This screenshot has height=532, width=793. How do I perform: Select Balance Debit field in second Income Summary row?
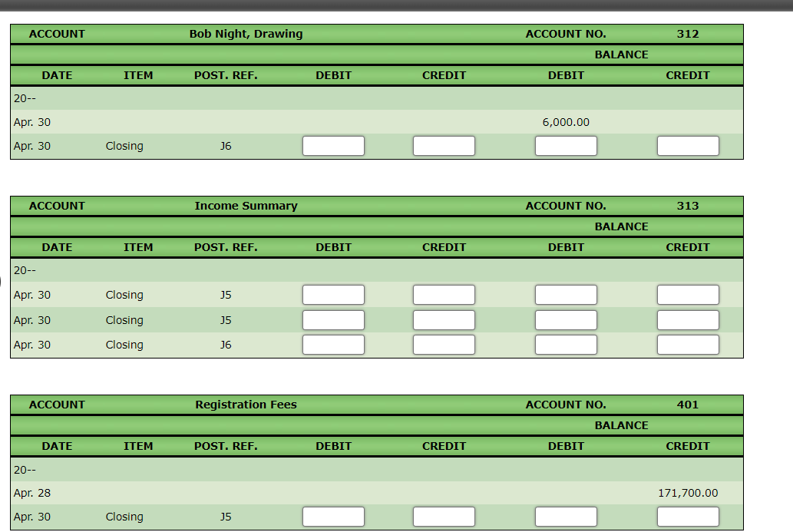point(566,320)
